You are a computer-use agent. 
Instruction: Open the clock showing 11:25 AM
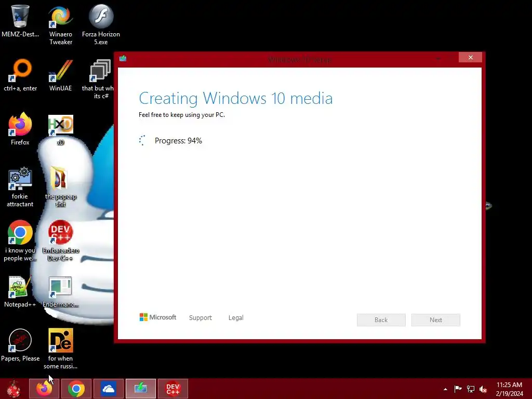509,389
